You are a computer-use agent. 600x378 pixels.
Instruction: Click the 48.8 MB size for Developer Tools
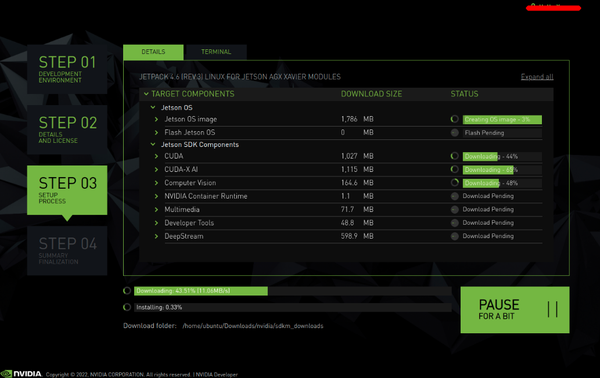357,223
